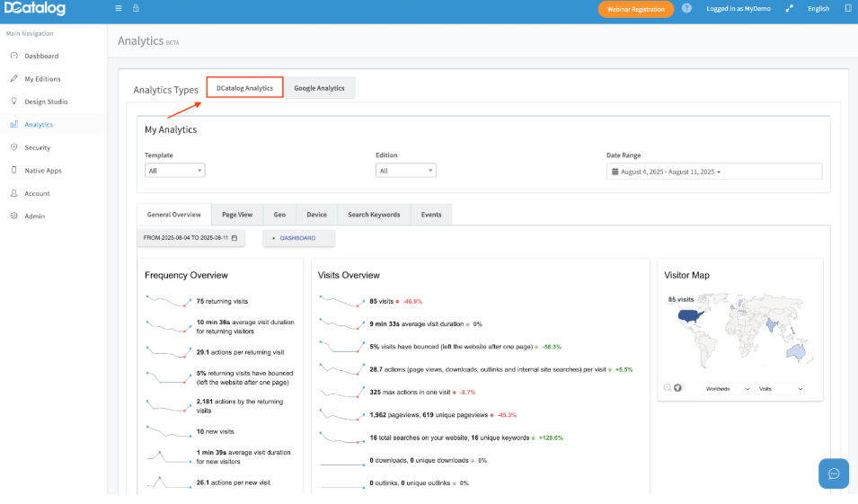Viewport: 858px width, 504px height.
Task: Click the lock icon in top bar
Action: [136, 9]
